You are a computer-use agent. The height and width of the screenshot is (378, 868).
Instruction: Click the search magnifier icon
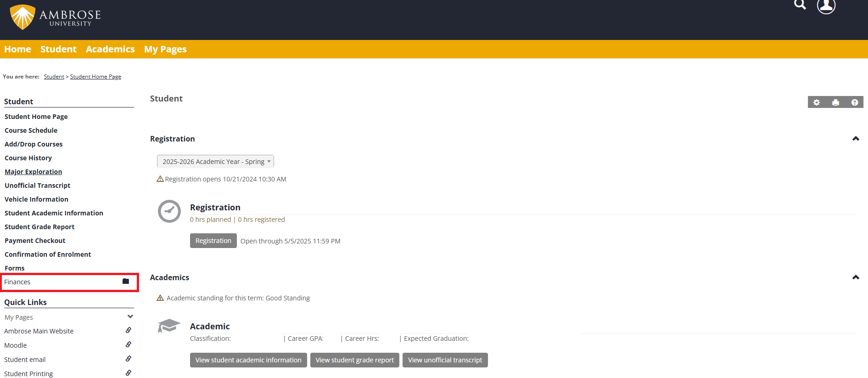click(x=800, y=5)
